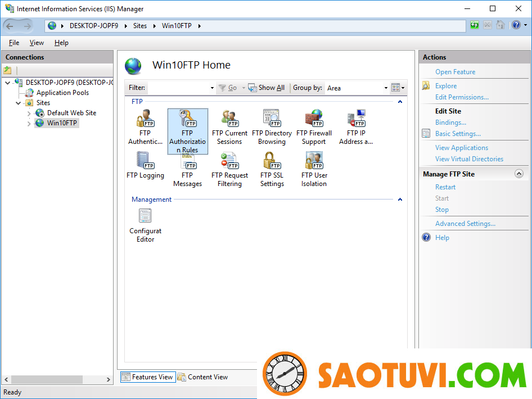Screen dimensions: 532x399
Task: Open Bindings settings link
Action: [450, 123]
